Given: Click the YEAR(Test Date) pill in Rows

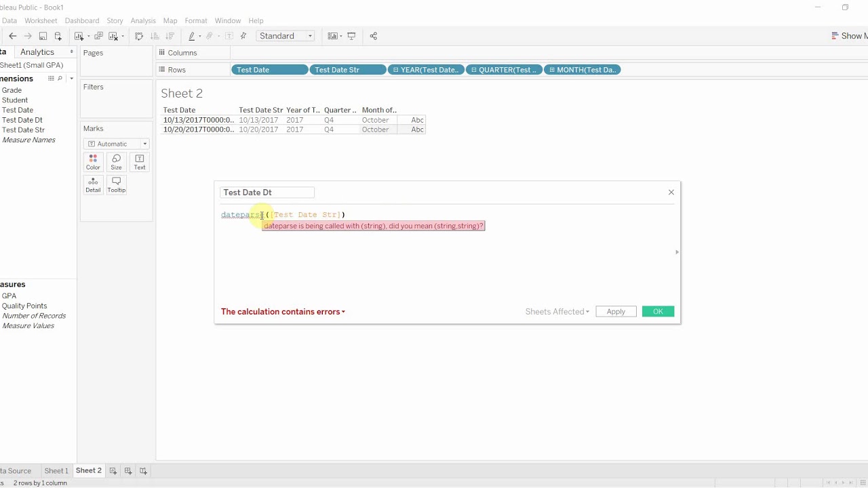Looking at the screenshot, I should (x=426, y=70).
